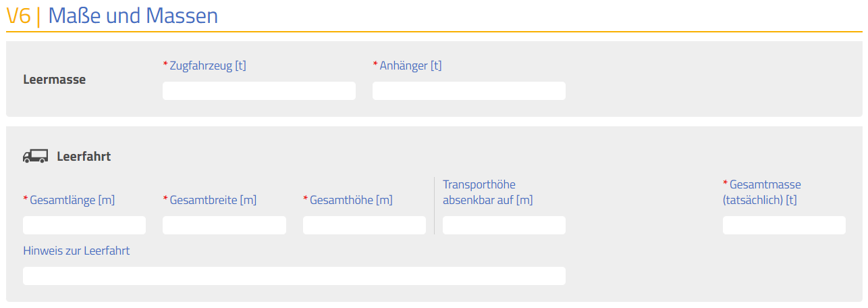868x308 pixels.
Task: Click the V6 Maße und Massen heading
Action: pyautogui.click(x=112, y=15)
